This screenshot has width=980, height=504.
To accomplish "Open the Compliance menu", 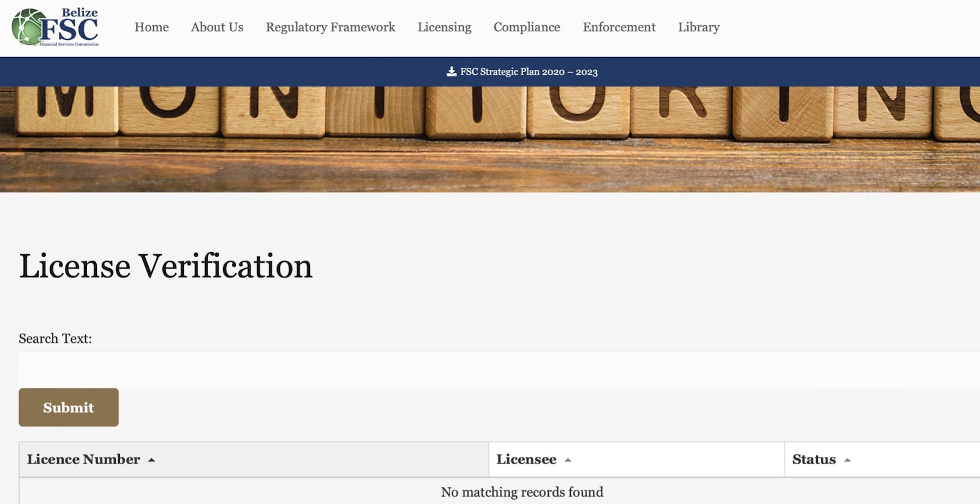I will [527, 27].
